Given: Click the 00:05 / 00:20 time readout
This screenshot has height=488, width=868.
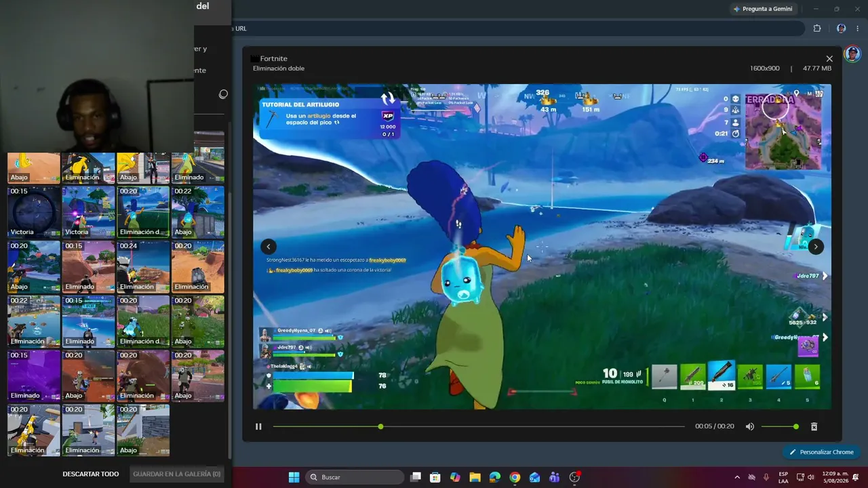Looking at the screenshot, I should (x=715, y=426).
